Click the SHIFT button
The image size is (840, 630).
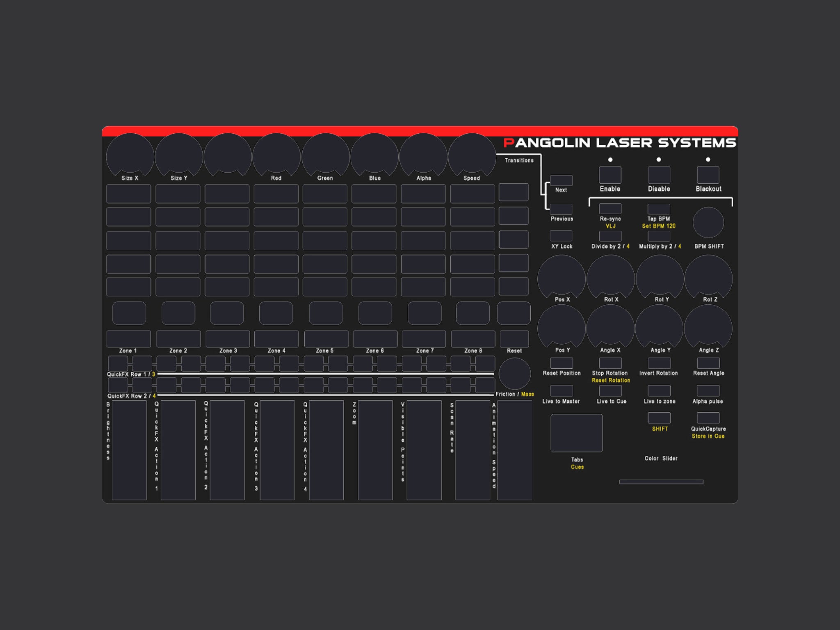tap(659, 418)
